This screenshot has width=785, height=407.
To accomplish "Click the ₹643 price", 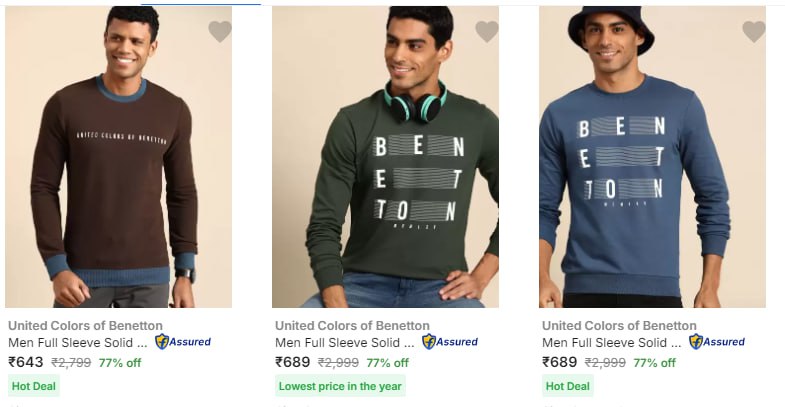I will pyautogui.click(x=26, y=363).
